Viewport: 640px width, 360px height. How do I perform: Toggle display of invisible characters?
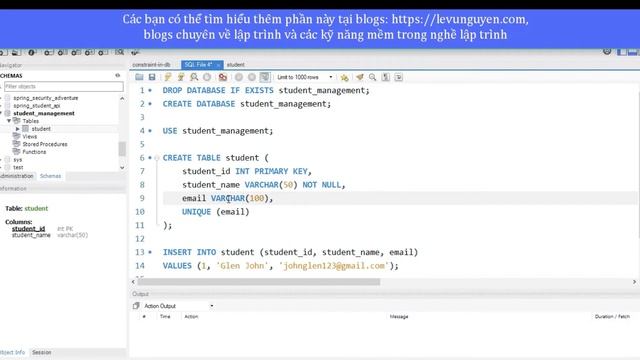[x=385, y=77]
